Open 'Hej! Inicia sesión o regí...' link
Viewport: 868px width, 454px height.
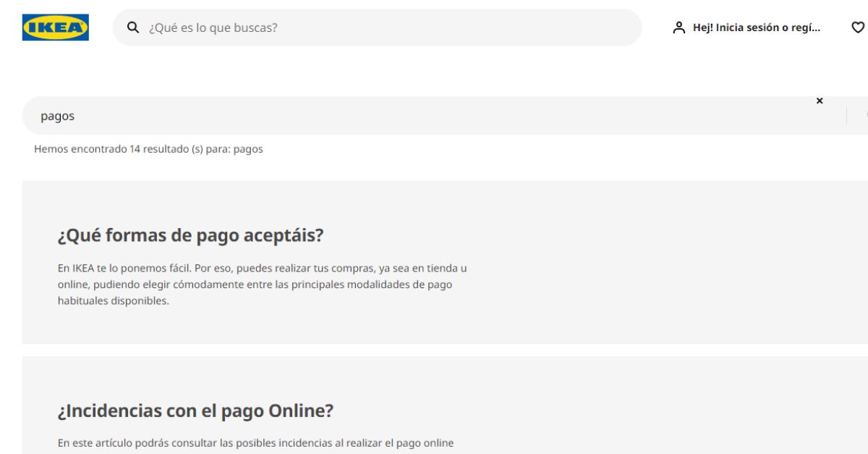757,28
